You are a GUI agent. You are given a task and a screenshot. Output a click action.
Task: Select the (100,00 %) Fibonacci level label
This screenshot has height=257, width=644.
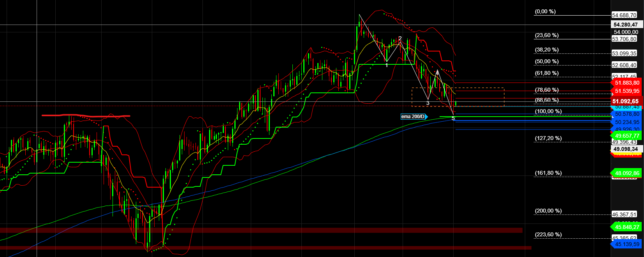[548, 112]
